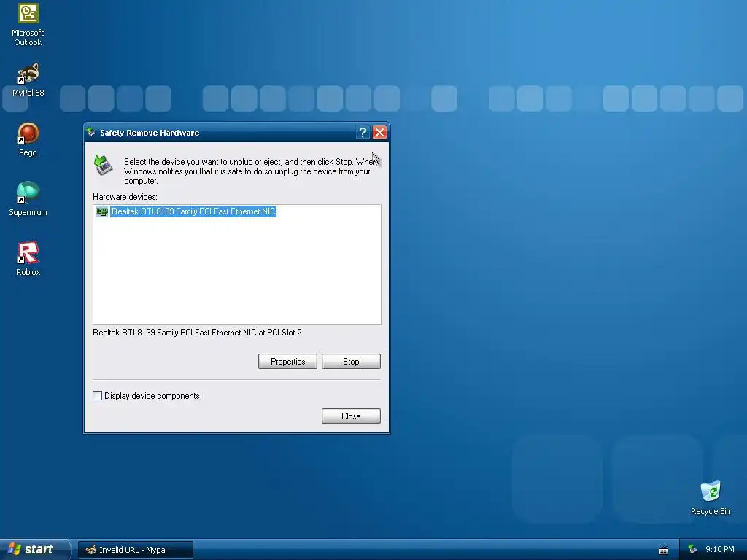747x560 pixels.
Task: Open MyPal 68 desktop shortcut
Action: [28, 80]
